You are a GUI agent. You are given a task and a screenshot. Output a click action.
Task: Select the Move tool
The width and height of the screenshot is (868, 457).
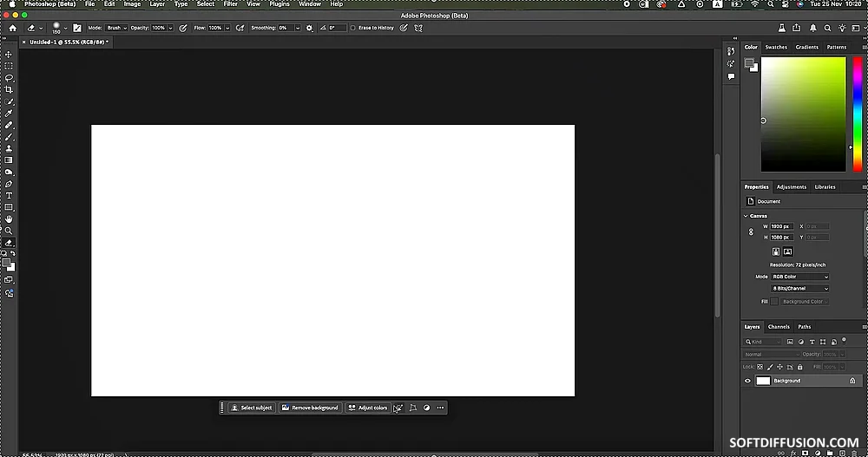coord(9,55)
